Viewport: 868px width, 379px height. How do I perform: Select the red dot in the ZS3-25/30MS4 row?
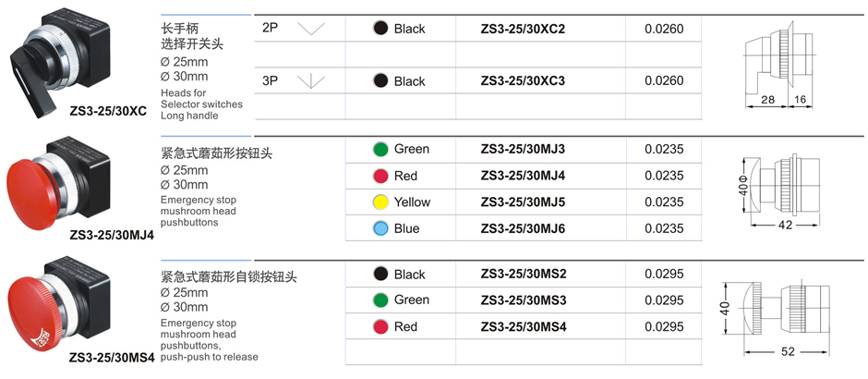click(x=380, y=326)
